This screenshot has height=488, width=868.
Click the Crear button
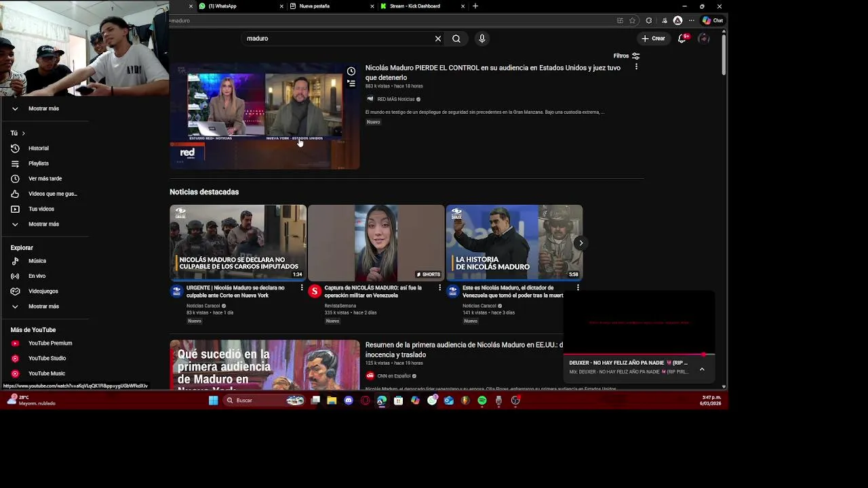(654, 39)
